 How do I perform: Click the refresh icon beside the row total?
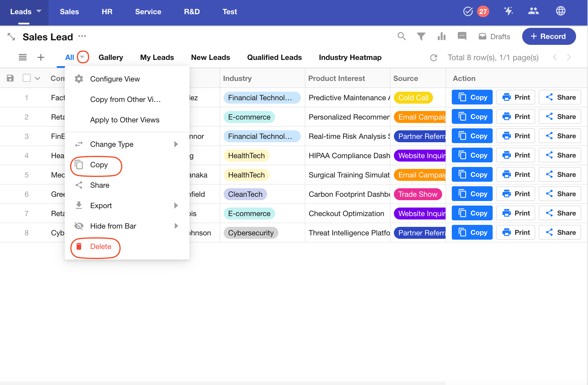pos(434,58)
